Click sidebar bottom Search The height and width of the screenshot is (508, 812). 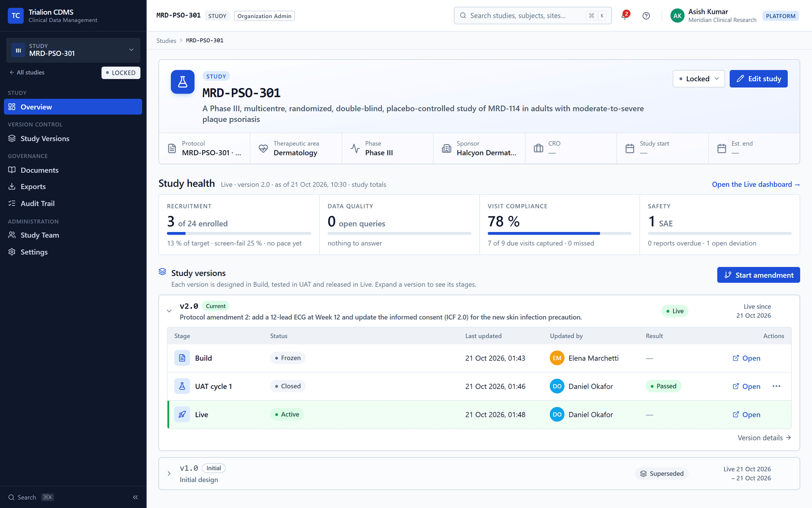pos(31,497)
